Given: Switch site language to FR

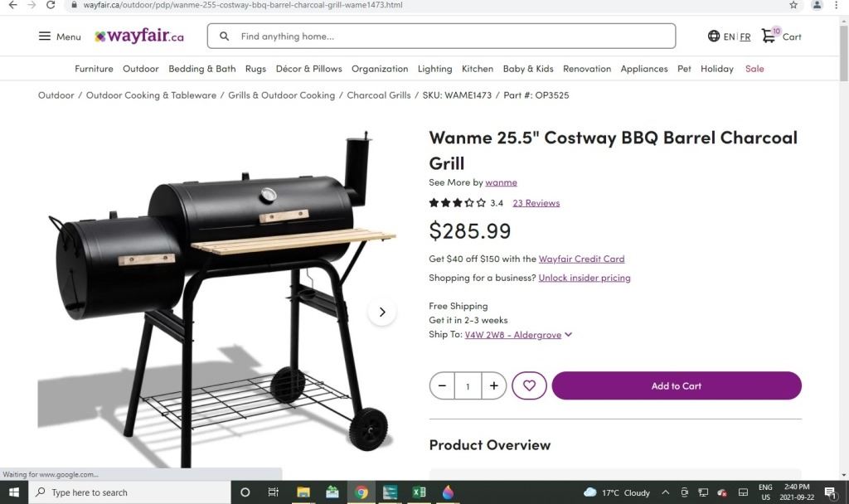Looking at the screenshot, I should pyautogui.click(x=745, y=36).
